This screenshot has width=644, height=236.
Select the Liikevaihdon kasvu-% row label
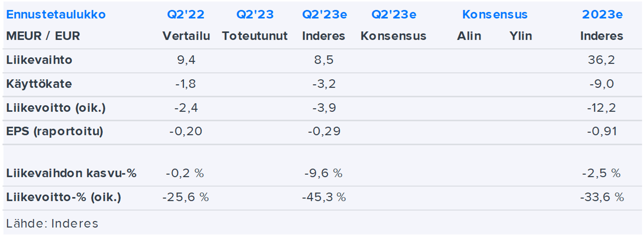click(71, 173)
